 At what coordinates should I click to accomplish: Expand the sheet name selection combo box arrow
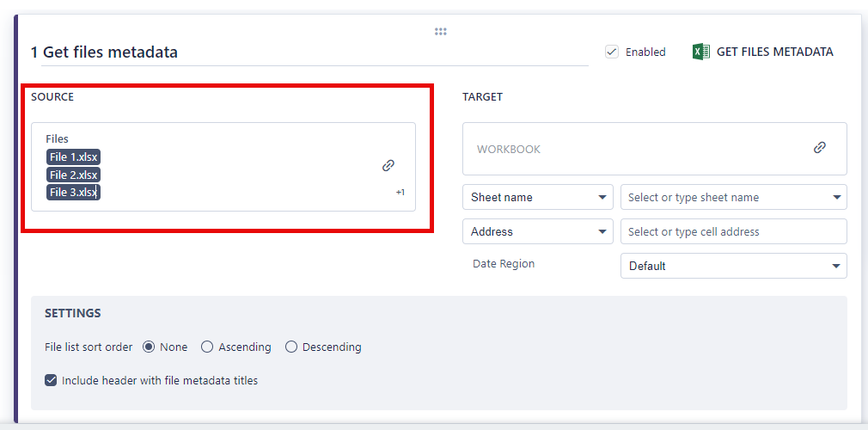(836, 197)
